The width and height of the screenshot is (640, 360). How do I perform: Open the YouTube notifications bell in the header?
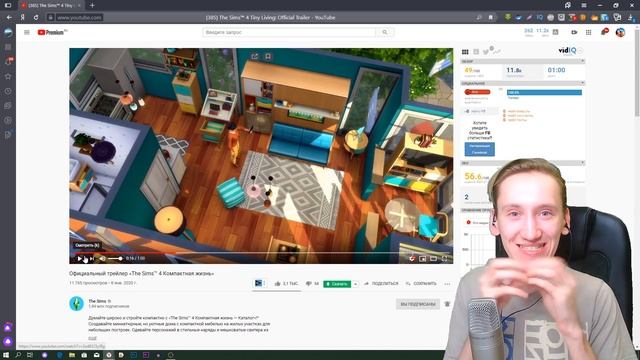604,32
